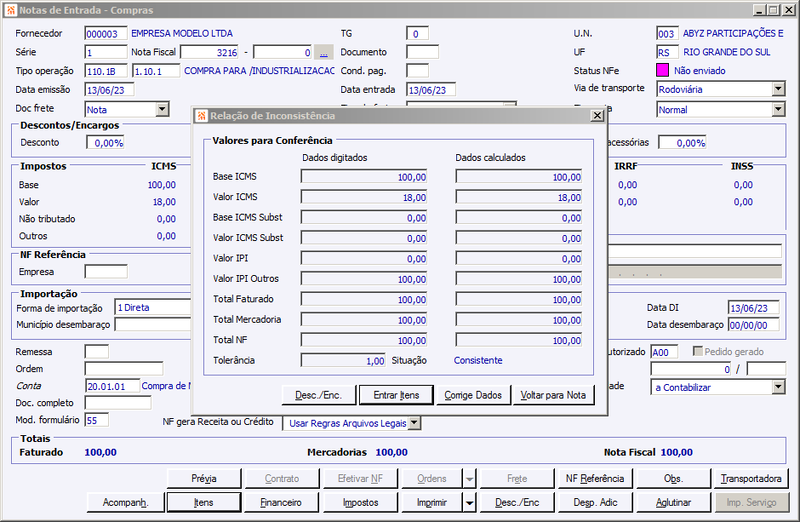Screen dimensions: 800x522
Task: Open the Transportadora button
Action: tap(751, 479)
